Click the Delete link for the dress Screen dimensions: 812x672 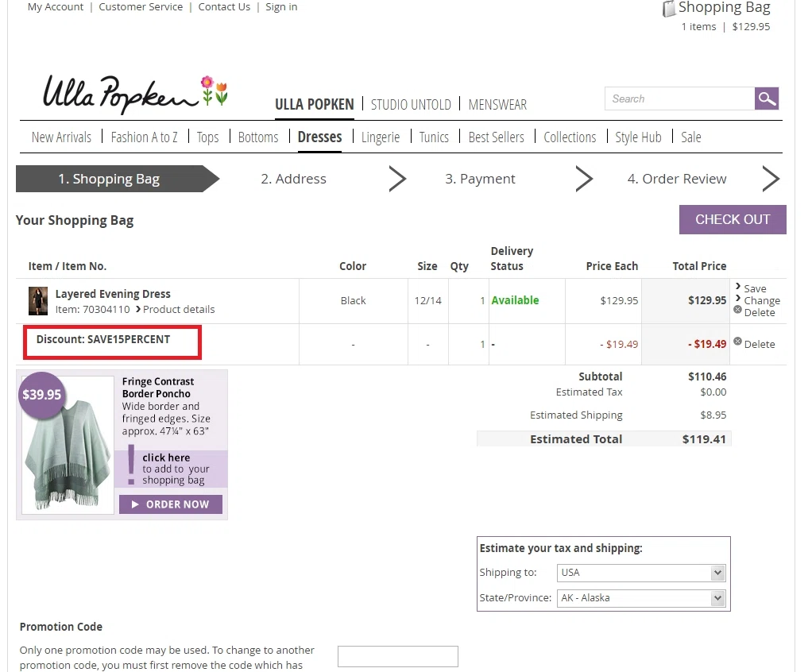click(x=760, y=313)
